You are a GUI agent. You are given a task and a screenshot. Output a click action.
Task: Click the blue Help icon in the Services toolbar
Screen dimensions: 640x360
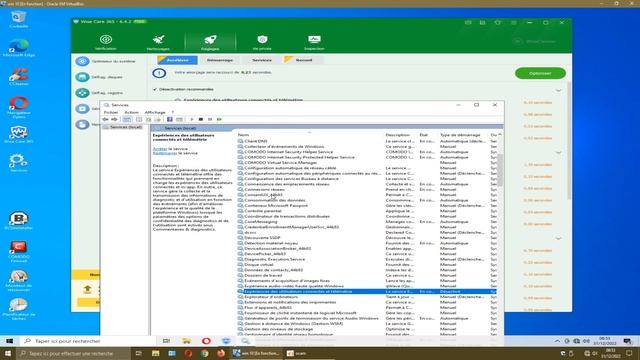coord(169,119)
